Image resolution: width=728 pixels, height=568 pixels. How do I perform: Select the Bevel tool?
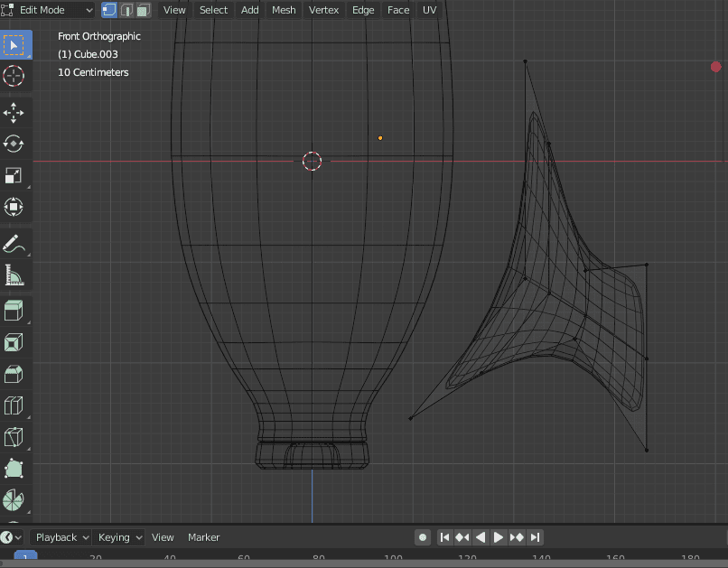pyautogui.click(x=15, y=373)
